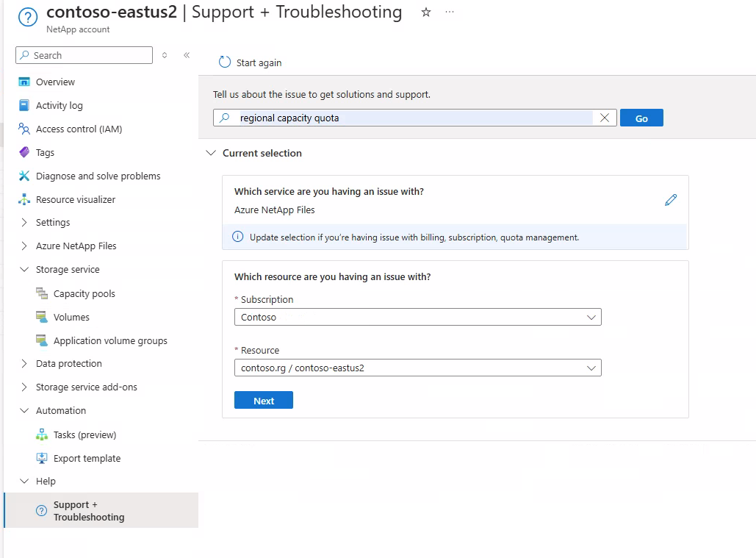
Task: Focus the sidebar Search field
Action: (84, 55)
